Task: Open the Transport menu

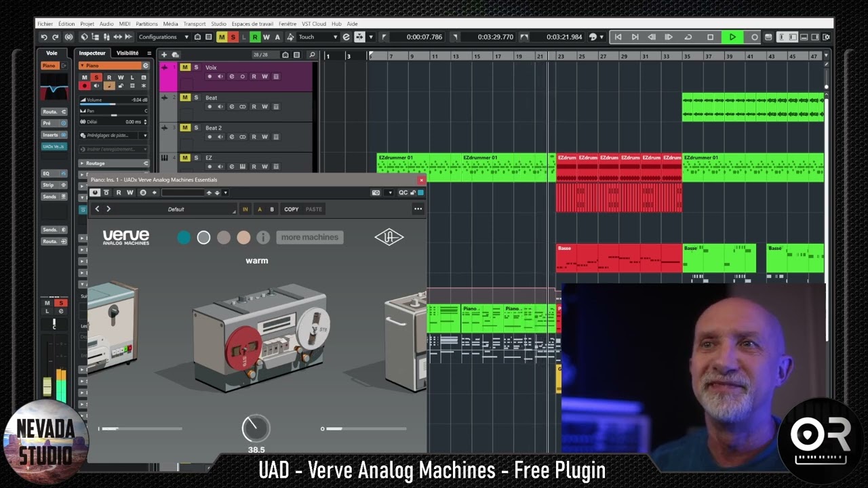Action: click(x=195, y=24)
